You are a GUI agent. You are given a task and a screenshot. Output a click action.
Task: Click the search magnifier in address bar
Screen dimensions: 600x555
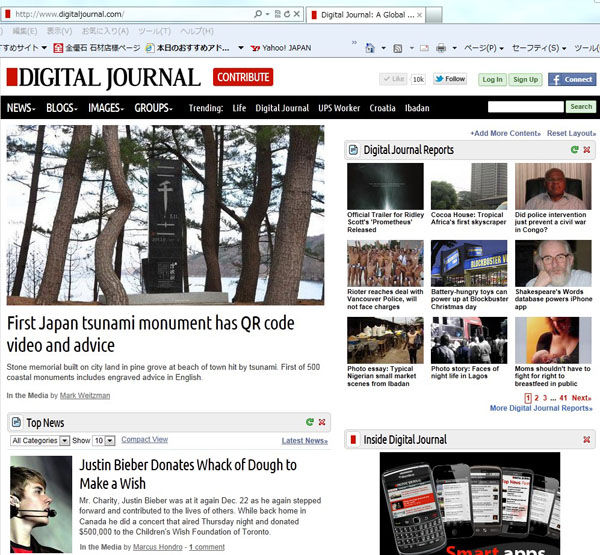[x=258, y=14]
